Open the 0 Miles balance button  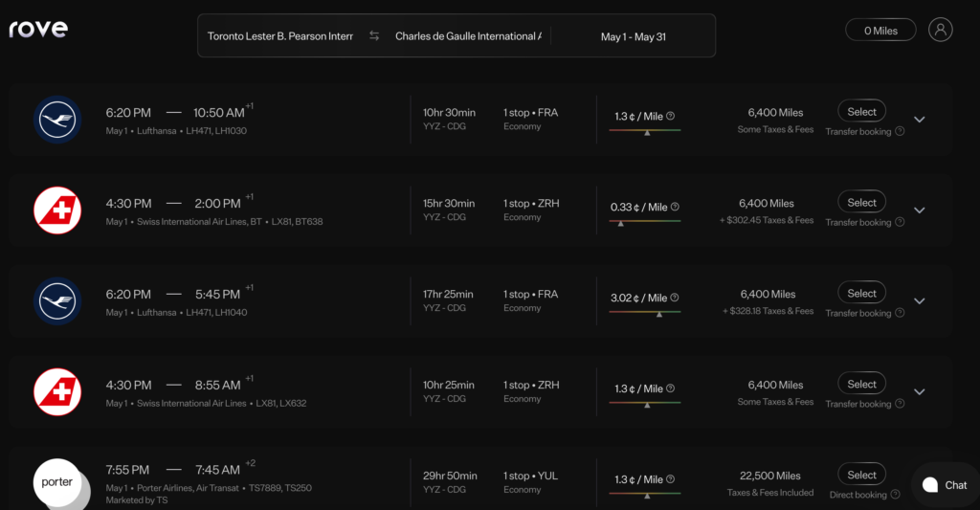tap(880, 31)
